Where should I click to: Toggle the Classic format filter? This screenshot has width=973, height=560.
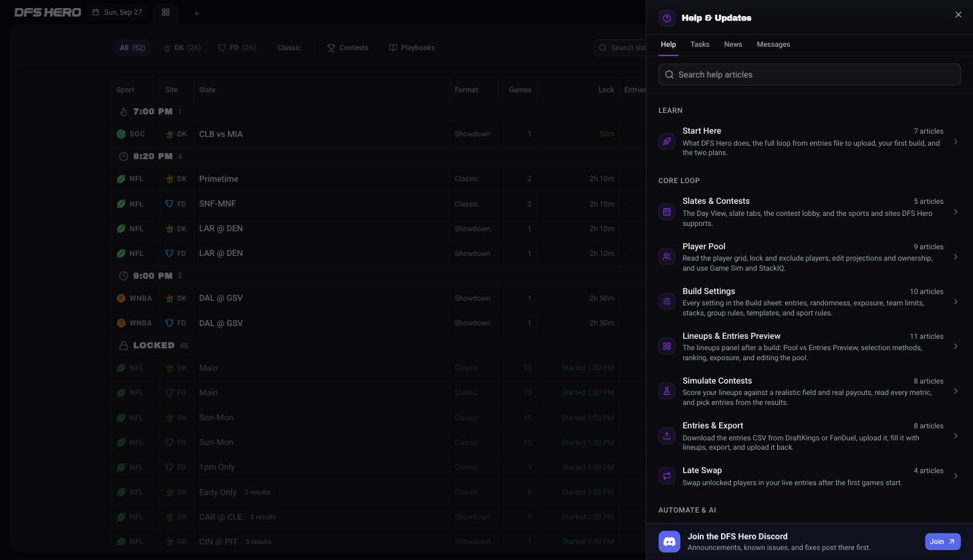pos(289,47)
